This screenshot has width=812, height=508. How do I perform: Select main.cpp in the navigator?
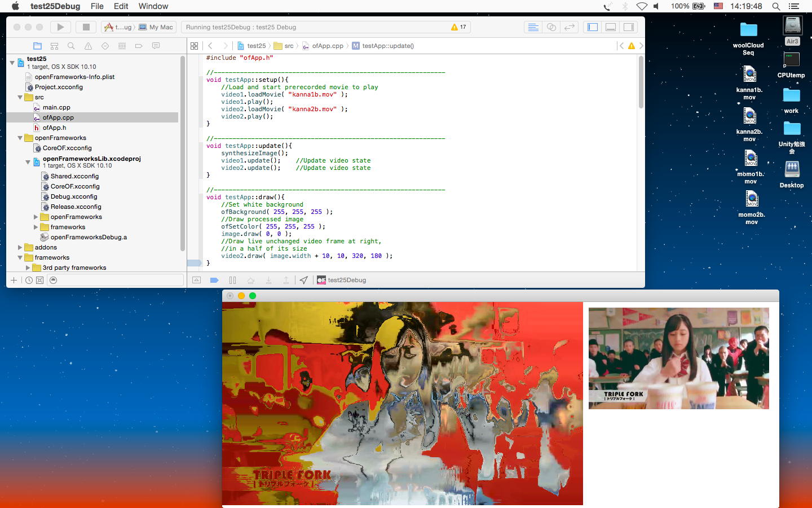click(56, 107)
